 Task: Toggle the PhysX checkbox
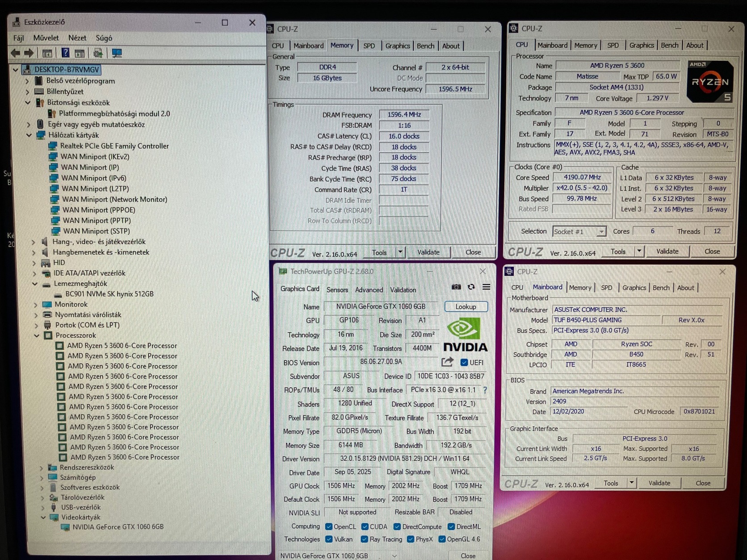[x=411, y=539]
